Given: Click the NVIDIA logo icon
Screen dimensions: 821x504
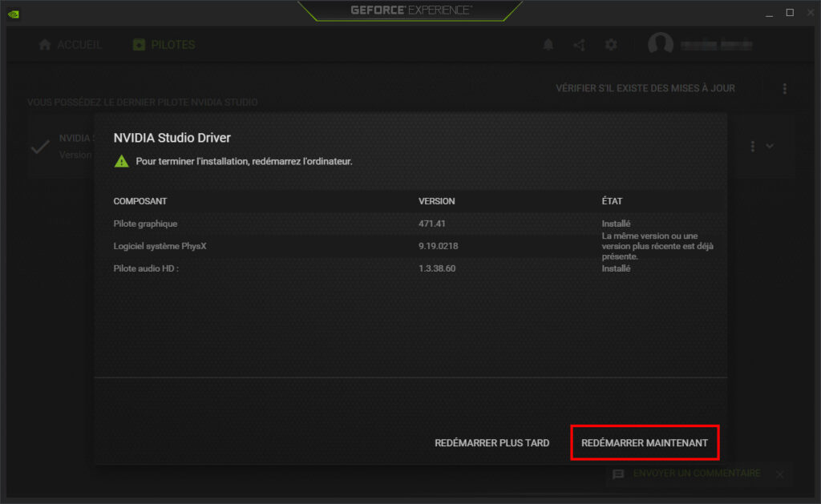Looking at the screenshot, I should [14, 14].
